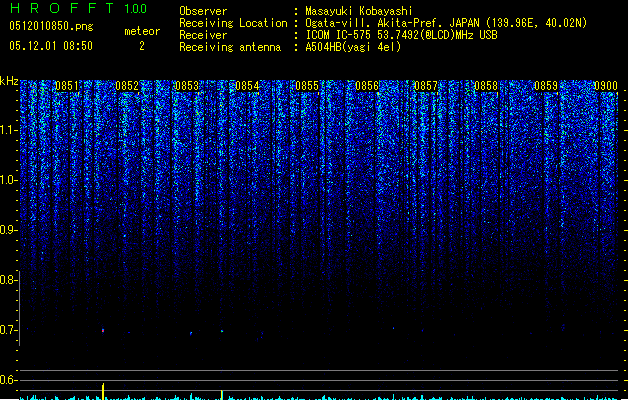Click the Observer name Masayuki Kobayashi
629x400 pixels.
359,11
